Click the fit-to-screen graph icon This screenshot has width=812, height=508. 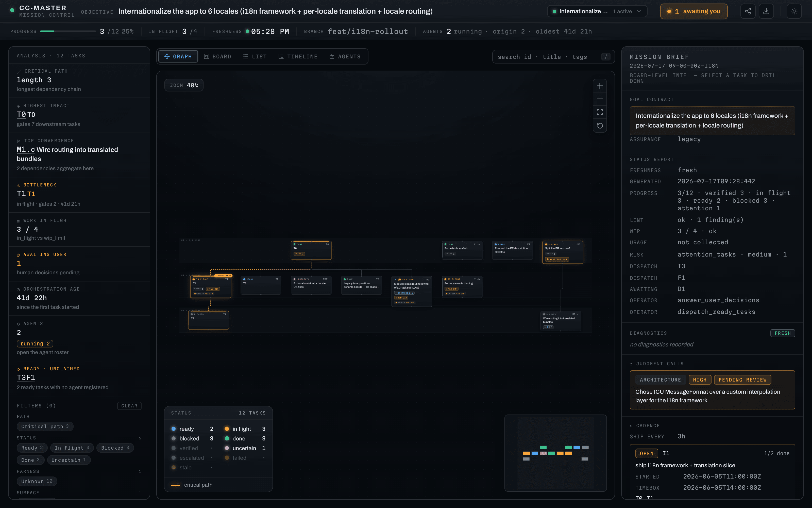click(600, 112)
